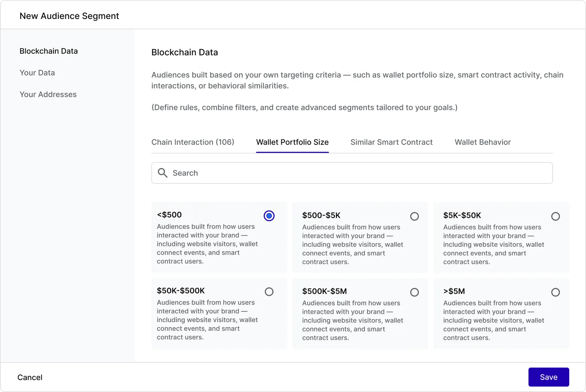Select the <$500 radio button

click(x=269, y=216)
